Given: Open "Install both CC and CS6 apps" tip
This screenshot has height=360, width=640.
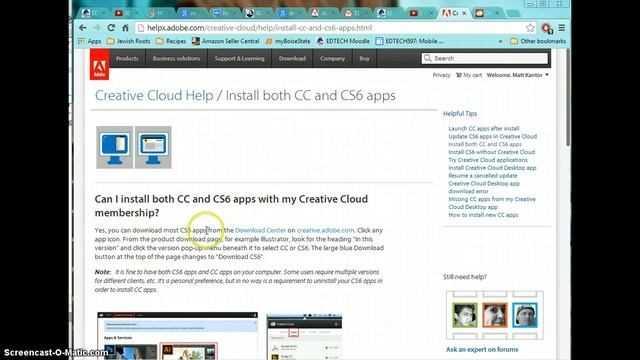Looking at the screenshot, I should (x=485, y=144).
